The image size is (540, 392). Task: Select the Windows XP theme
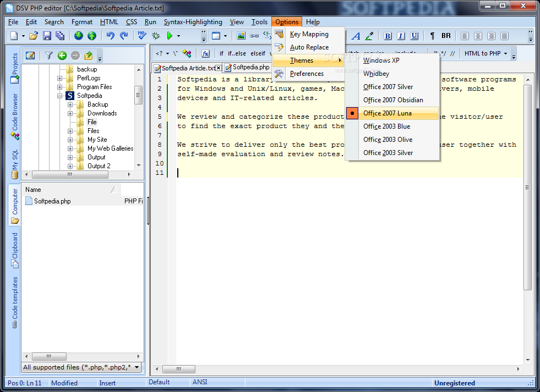point(392,60)
